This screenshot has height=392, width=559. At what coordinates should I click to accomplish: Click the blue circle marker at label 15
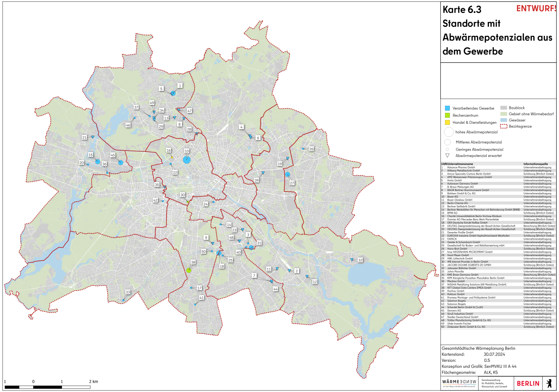pos(98,162)
